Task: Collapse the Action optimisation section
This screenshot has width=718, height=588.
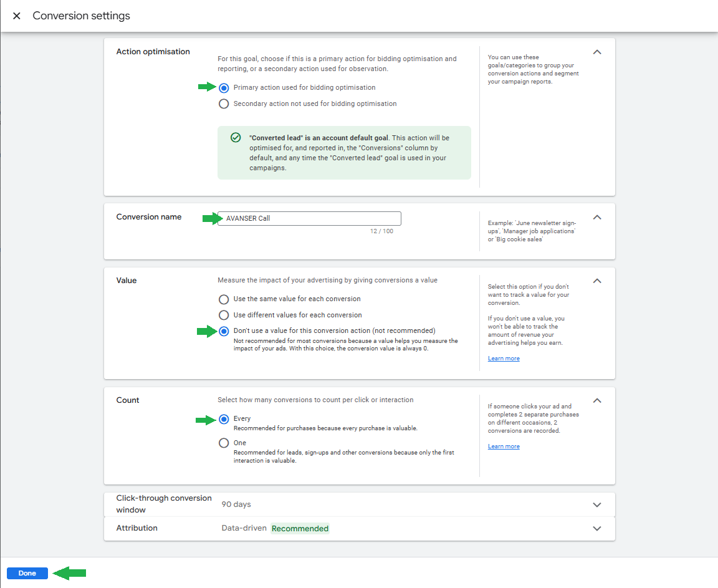Action: 597,52
